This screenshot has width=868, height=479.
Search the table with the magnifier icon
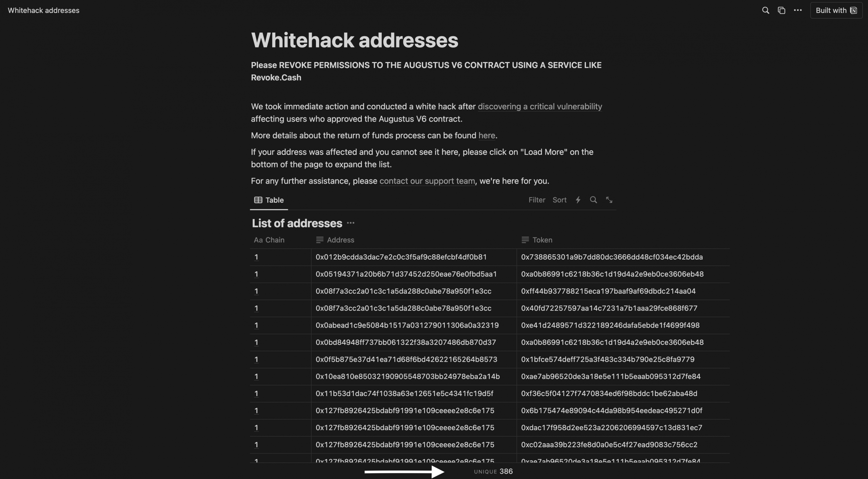593,200
